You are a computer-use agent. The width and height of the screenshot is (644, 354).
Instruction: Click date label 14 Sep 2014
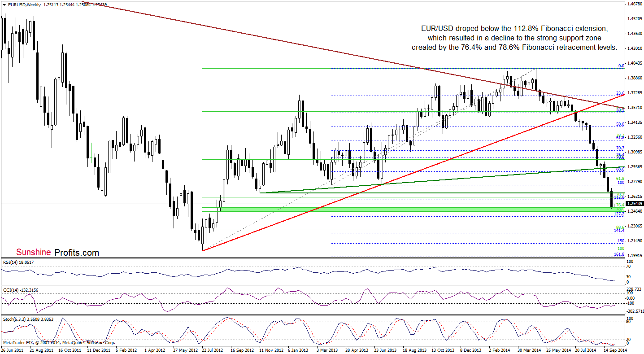615,350
